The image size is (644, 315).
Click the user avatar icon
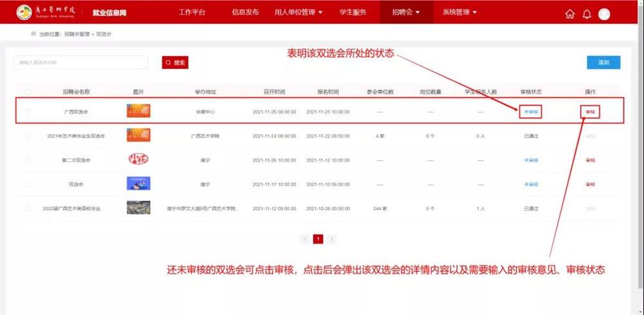pos(604,14)
